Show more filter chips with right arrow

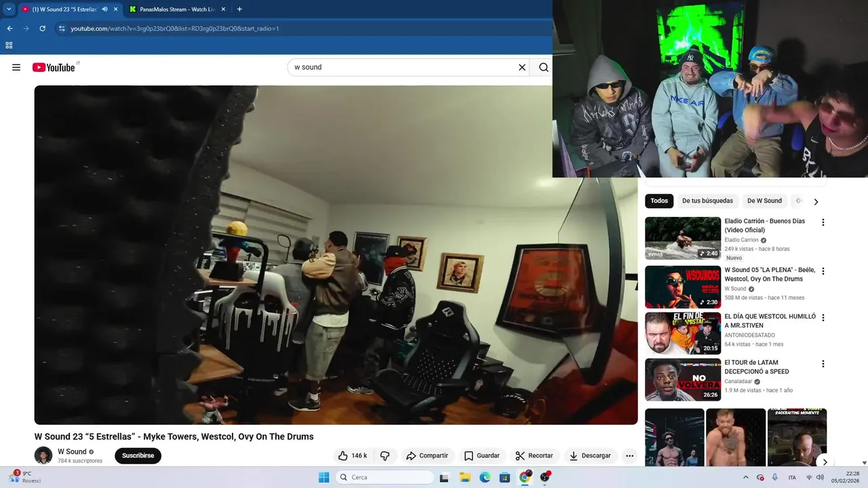tap(816, 201)
